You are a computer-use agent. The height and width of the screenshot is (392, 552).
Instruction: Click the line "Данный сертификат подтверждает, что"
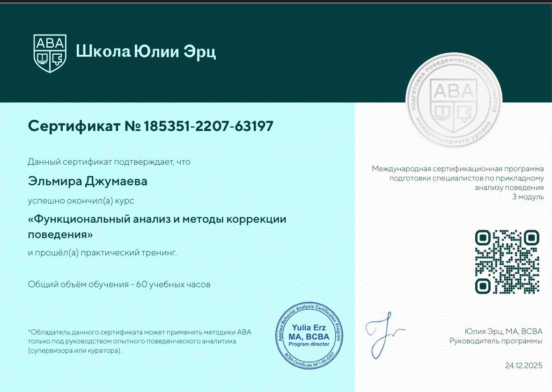coord(109,162)
